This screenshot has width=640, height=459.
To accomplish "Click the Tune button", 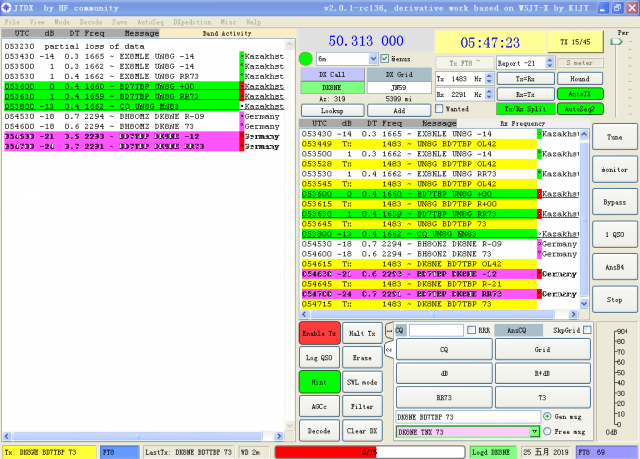I will click(614, 137).
